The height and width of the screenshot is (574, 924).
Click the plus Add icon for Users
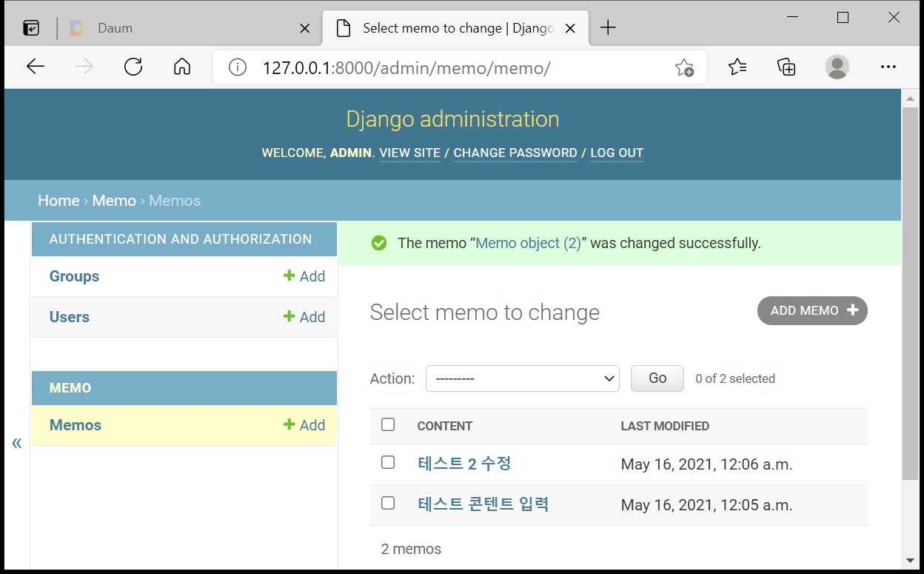coord(289,317)
